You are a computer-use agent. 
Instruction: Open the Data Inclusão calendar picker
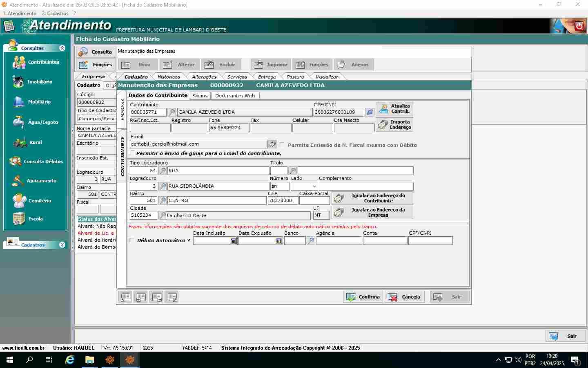pos(234,241)
